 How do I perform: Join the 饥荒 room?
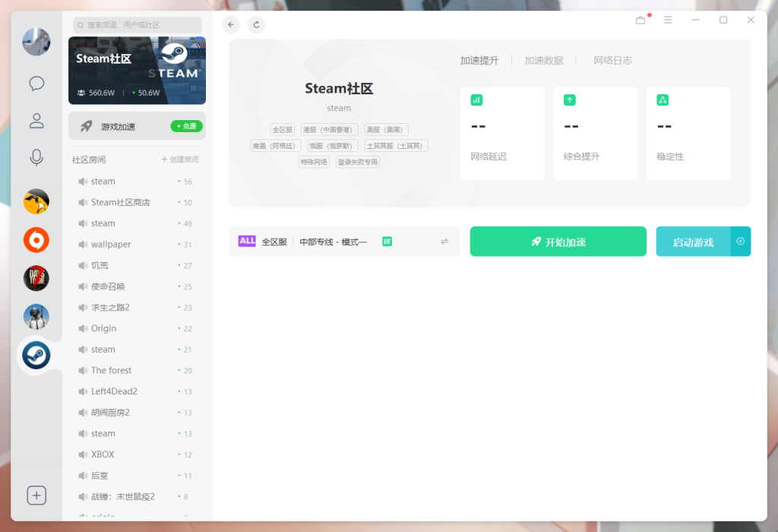pos(137,265)
